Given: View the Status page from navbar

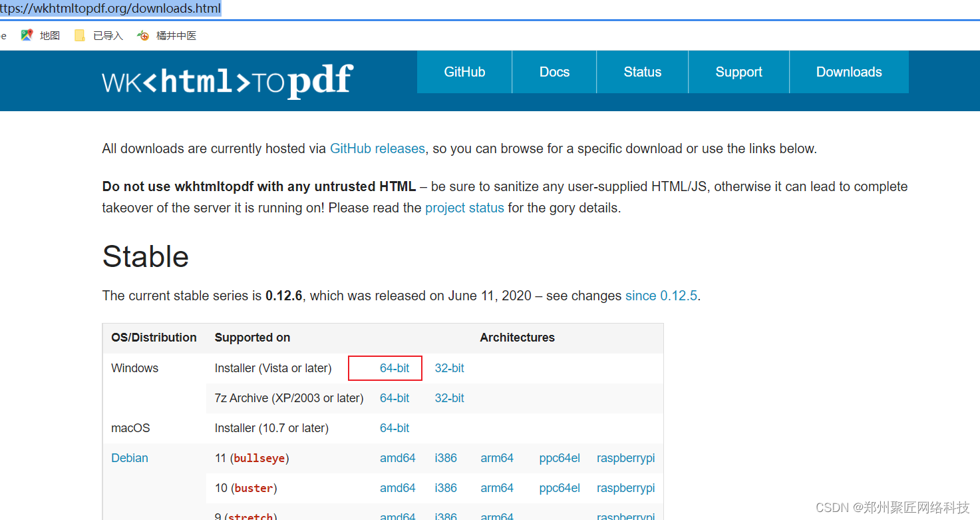Looking at the screenshot, I should point(642,71).
